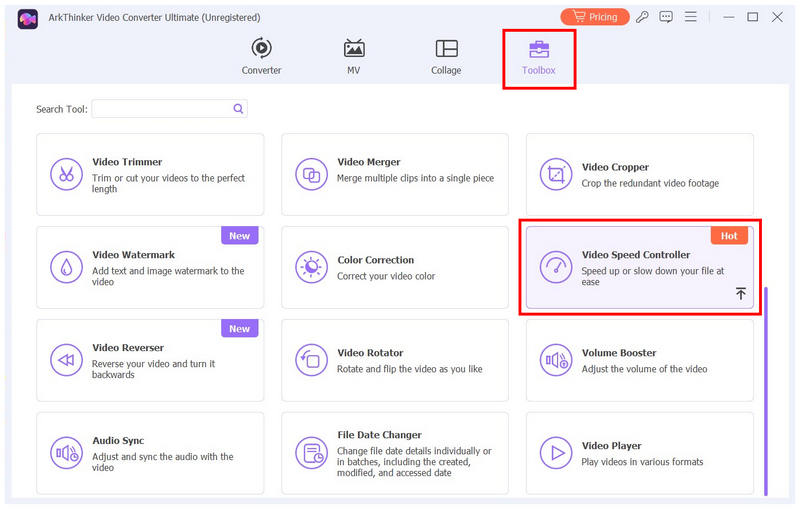Click "Correct your video color" description
This screenshot has height=509, width=800.
click(x=386, y=276)
